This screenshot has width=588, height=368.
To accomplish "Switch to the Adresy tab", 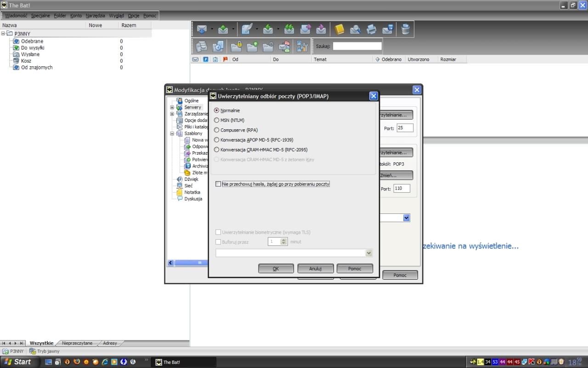I will tap(110, 343).
